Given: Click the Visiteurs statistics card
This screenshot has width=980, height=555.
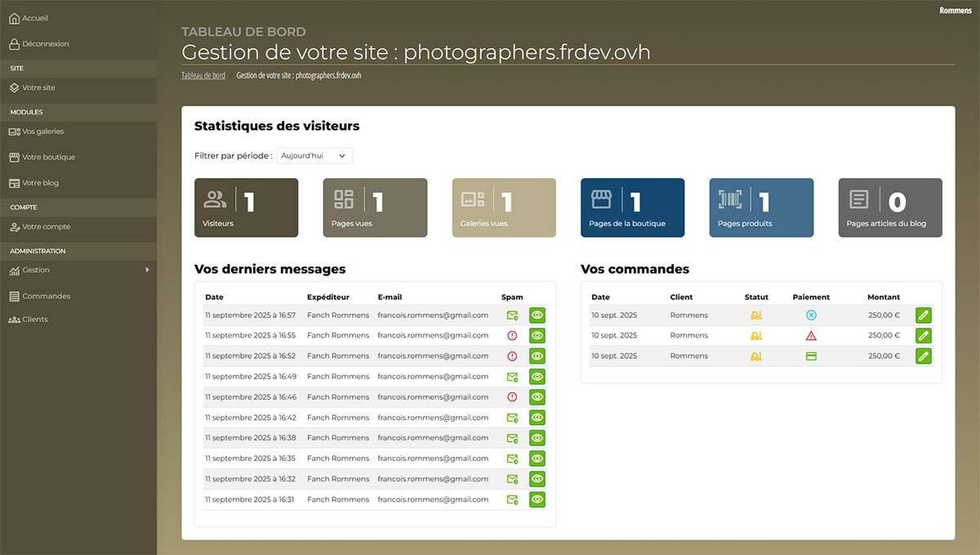Looking at the screenshot, I should pos(246,208).
